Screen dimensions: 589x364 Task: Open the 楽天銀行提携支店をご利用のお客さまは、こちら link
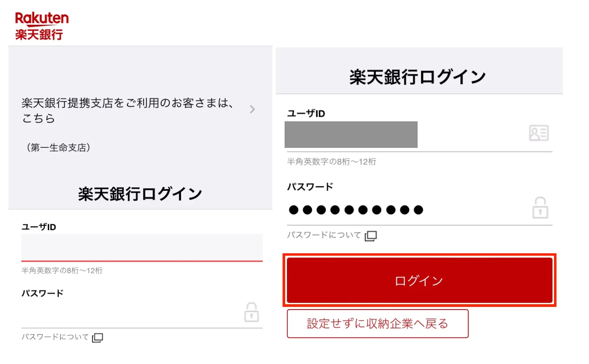pos(128,111)
